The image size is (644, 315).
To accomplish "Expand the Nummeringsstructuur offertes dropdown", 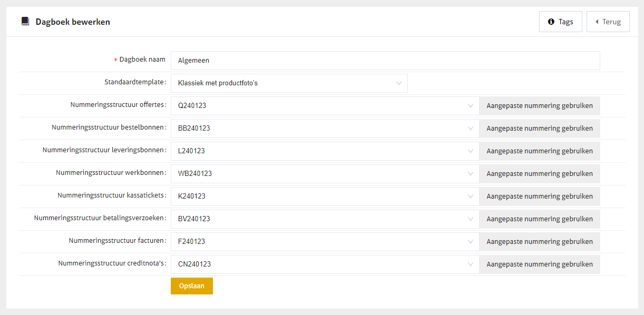I will tap(325, 106).
